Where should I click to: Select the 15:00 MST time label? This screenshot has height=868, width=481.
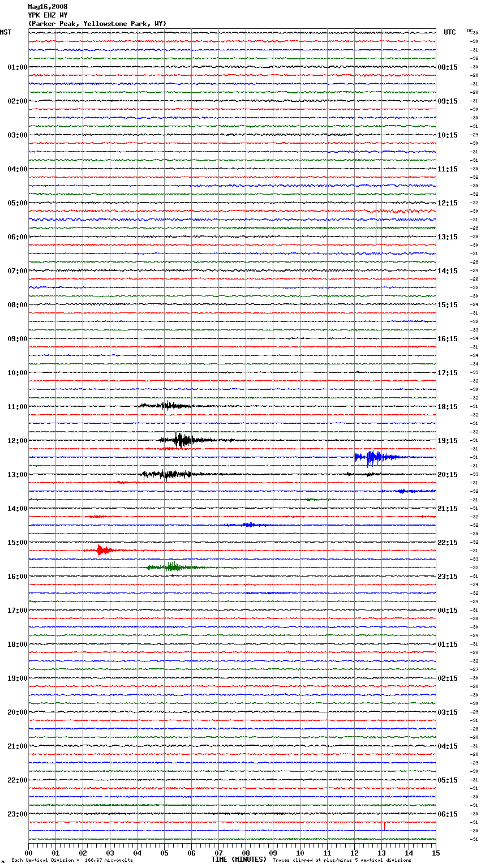(17, 543)
